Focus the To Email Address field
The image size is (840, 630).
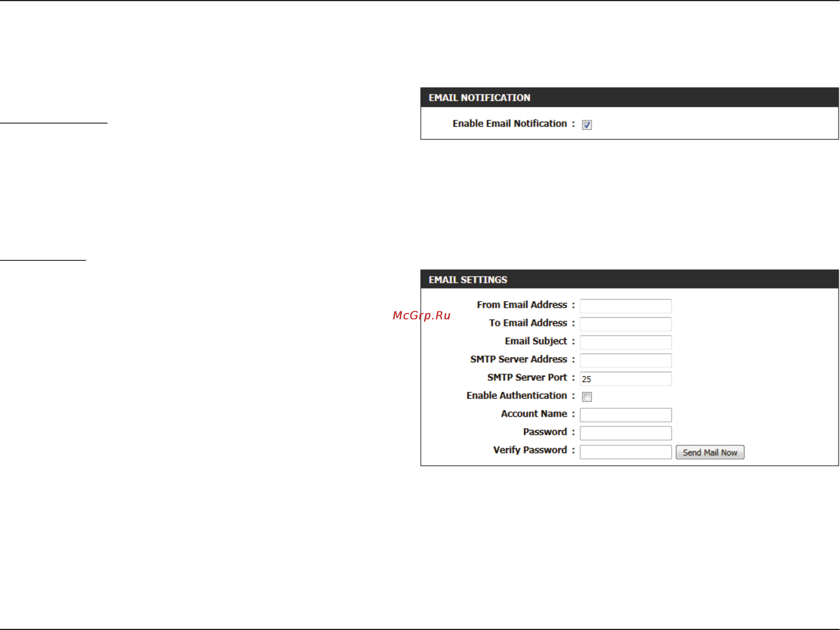tap(625, 324)
